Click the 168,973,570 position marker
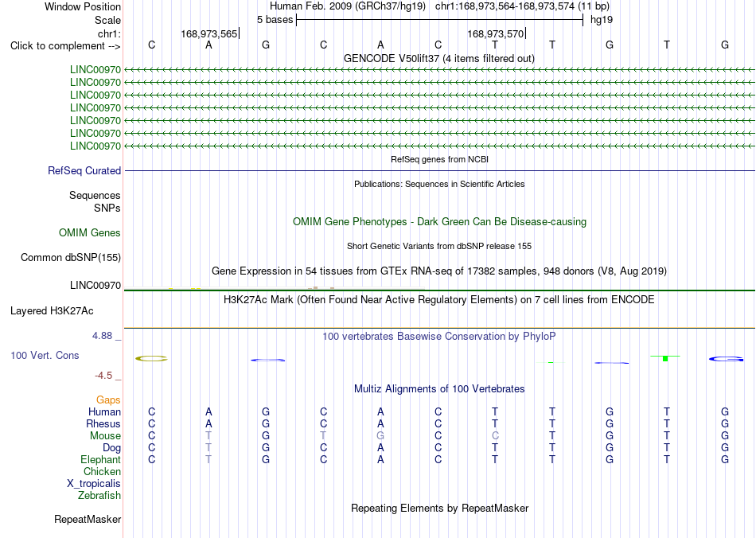This screenshot has height=538, width=756. coord(495,33)
